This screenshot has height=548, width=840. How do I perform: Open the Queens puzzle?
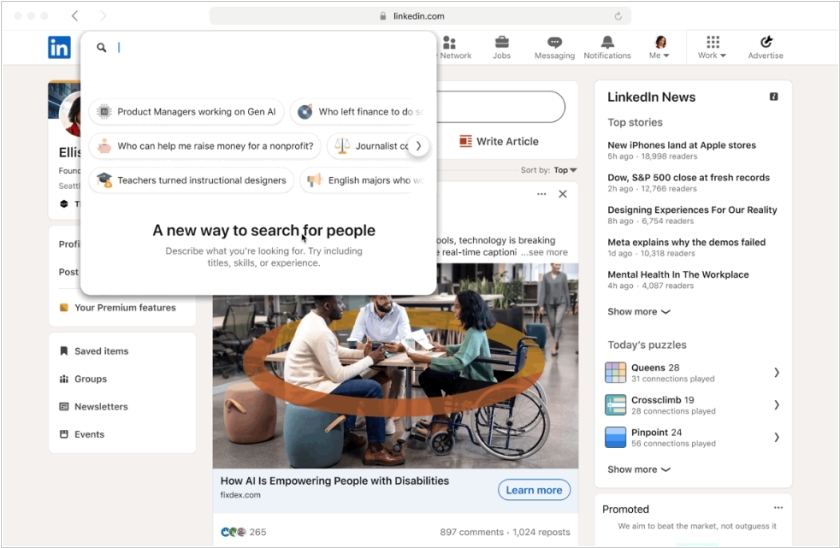(x=655, y=372)
